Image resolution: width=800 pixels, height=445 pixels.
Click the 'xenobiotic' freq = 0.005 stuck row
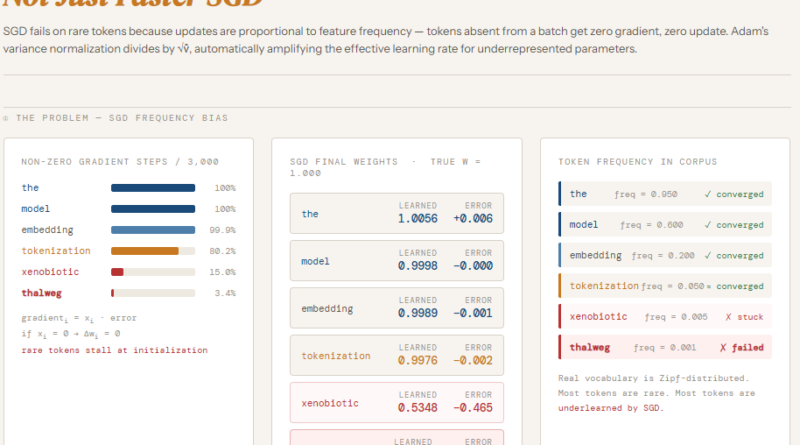[x=665, y=316]
